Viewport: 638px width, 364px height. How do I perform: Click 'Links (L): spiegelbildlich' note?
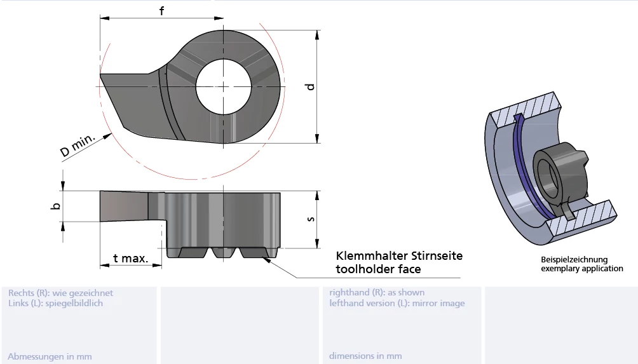(x=55, y=303)
